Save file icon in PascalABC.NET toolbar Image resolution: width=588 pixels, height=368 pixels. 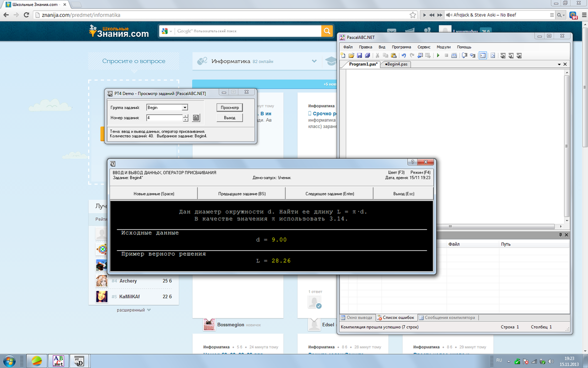[x=359, y=55]
